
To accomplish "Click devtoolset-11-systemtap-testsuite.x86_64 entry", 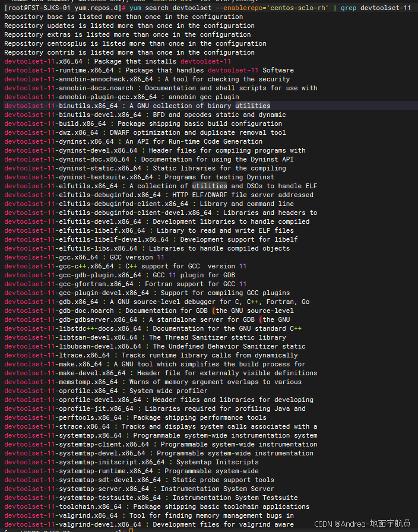I will 151,498.
